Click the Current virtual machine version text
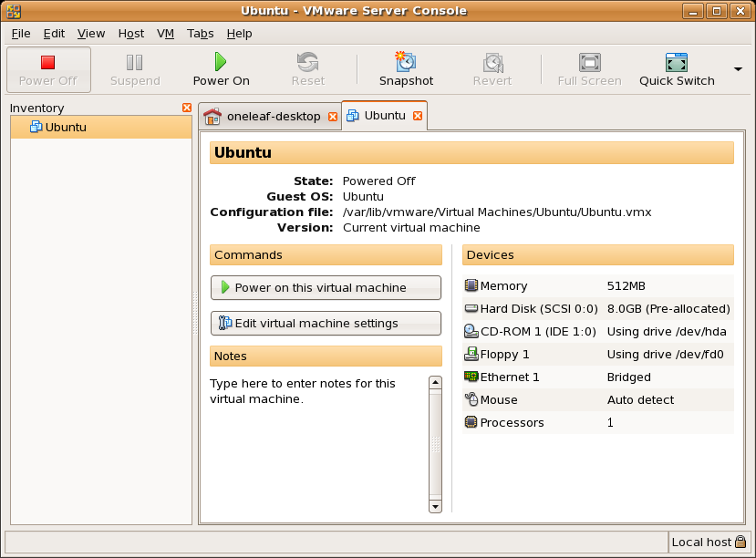Viewport: 756px width, 558px height. (x=411, y=227)
